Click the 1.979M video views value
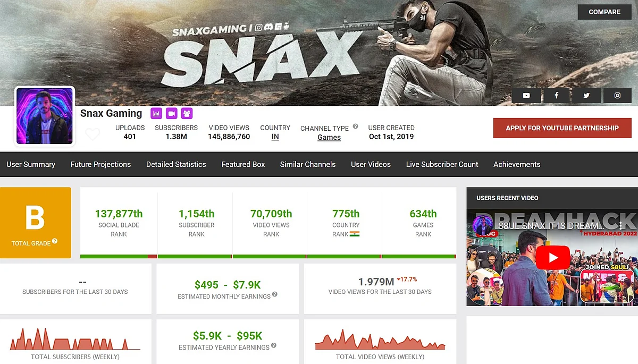Screen dimensions: 638x364 [x=376, y=282]
